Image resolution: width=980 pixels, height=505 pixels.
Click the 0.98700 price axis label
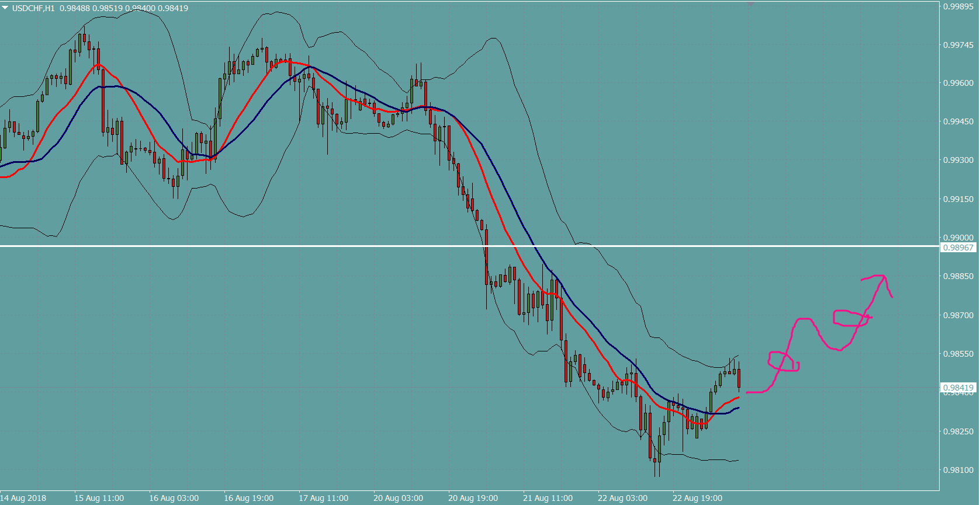point(958,315)
